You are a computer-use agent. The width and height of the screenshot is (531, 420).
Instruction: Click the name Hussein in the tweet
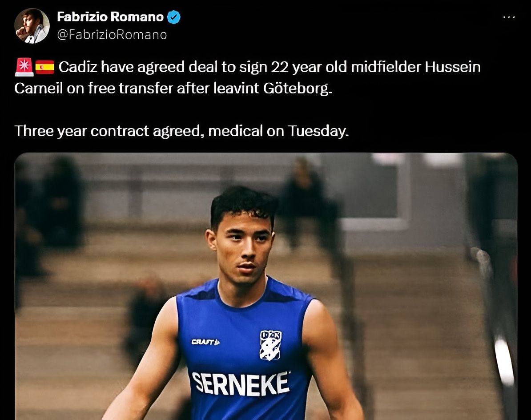coord(453,67)
